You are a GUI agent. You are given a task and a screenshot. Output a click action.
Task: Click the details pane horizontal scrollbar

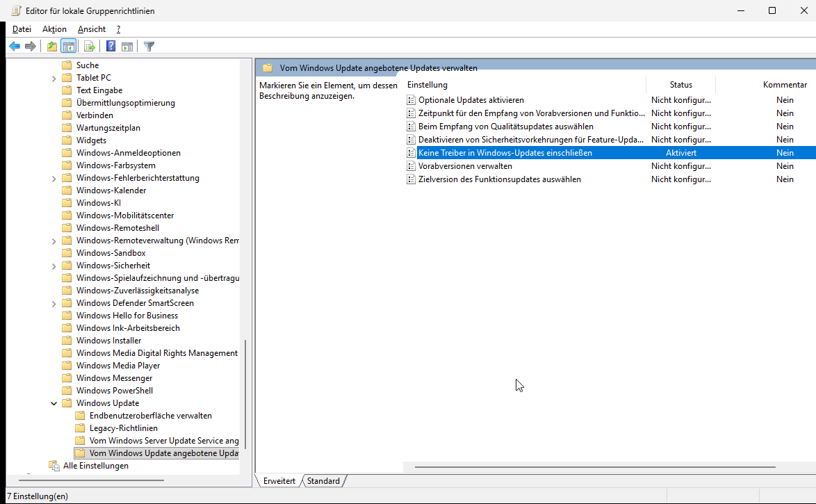click(x=595, y=467)
